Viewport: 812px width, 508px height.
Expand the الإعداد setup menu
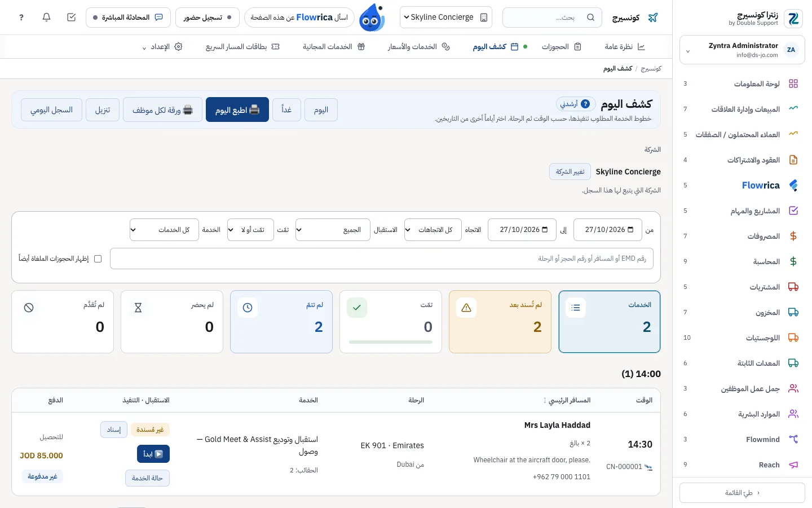(x=162, y=47)
